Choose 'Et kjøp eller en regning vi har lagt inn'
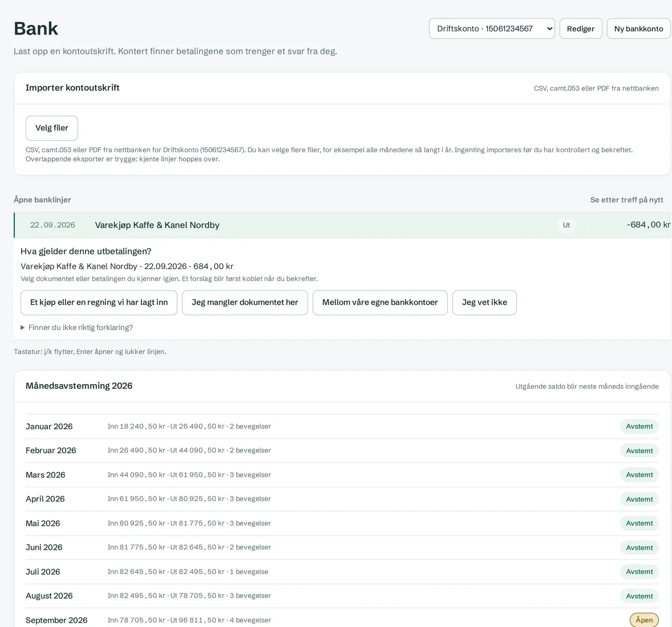 click(x=99, y=303)
